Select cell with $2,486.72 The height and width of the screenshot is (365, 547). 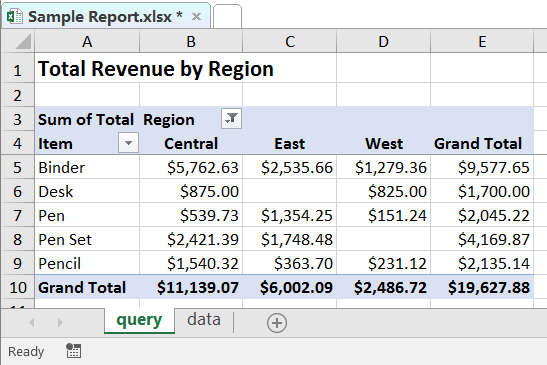point(383,287)
